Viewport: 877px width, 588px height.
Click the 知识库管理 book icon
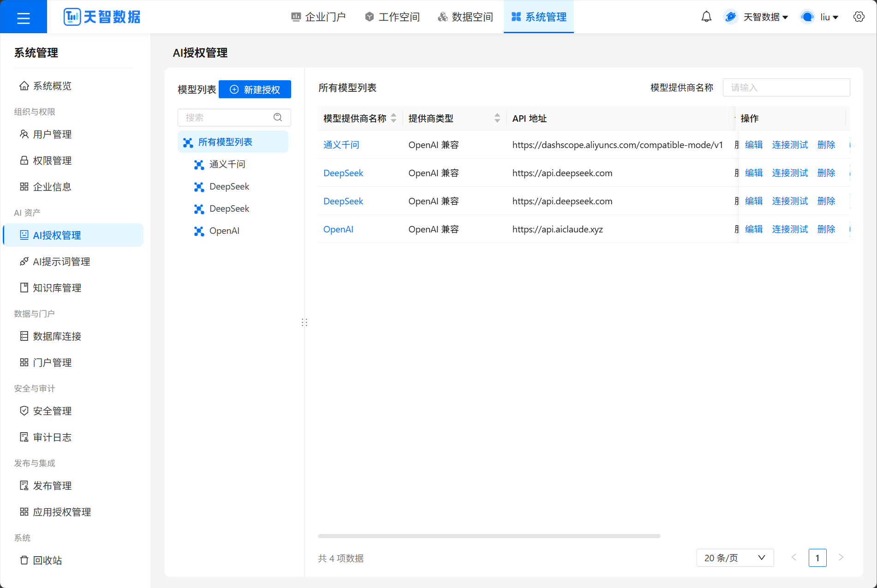tap(24, 288)
